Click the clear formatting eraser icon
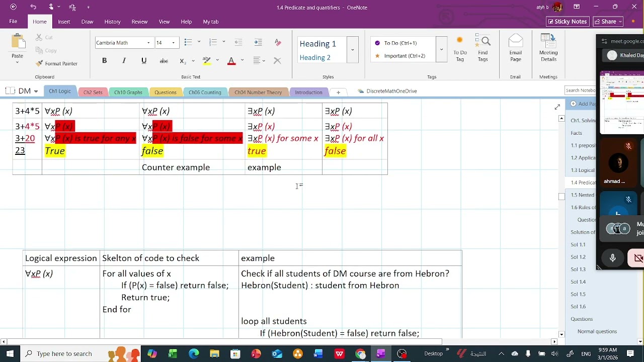 coord(278,42)
